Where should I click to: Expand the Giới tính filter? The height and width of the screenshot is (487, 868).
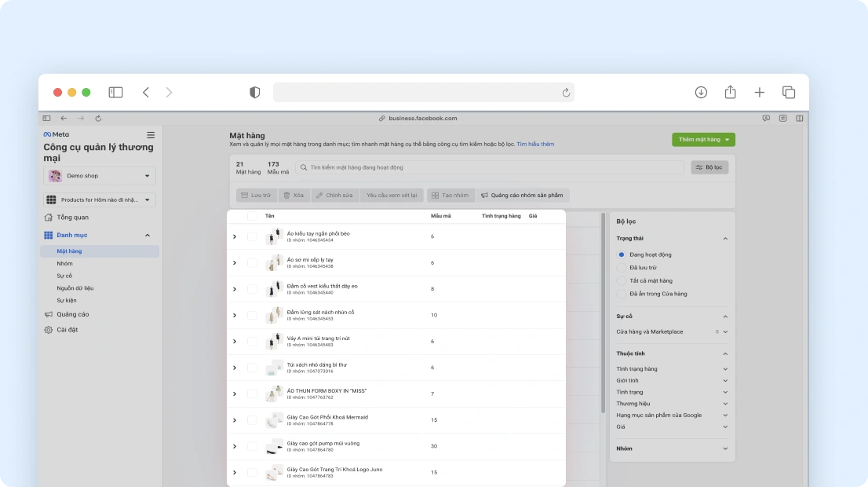(725, 381)
